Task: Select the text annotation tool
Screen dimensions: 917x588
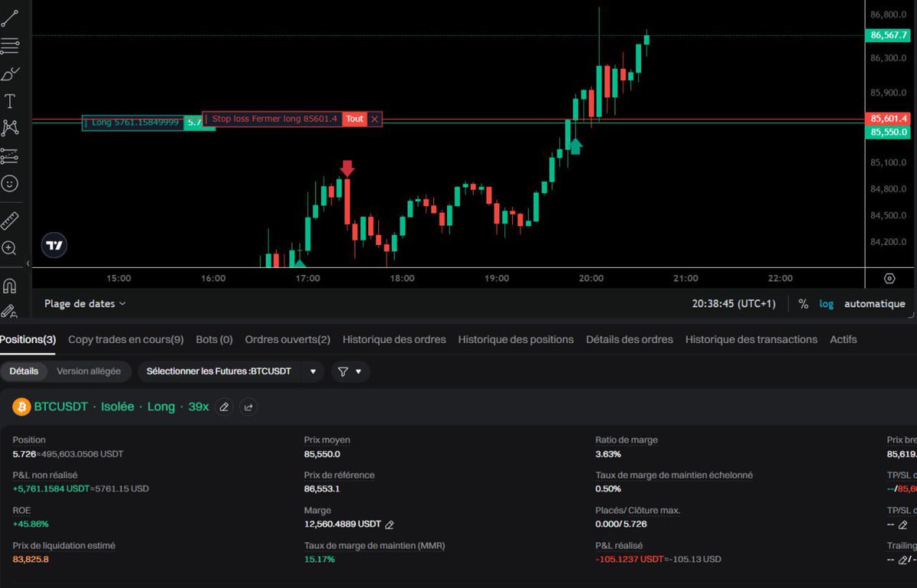Action: [10, 101]
